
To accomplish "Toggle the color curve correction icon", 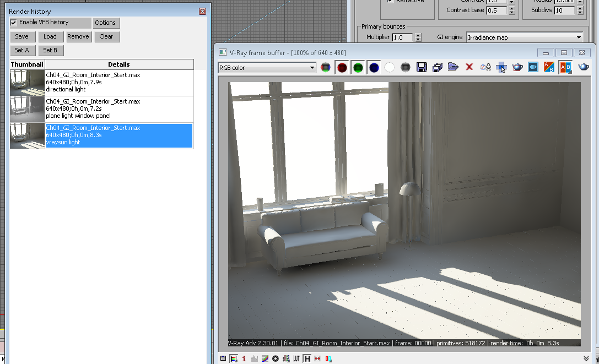I will tap(265, 358).
